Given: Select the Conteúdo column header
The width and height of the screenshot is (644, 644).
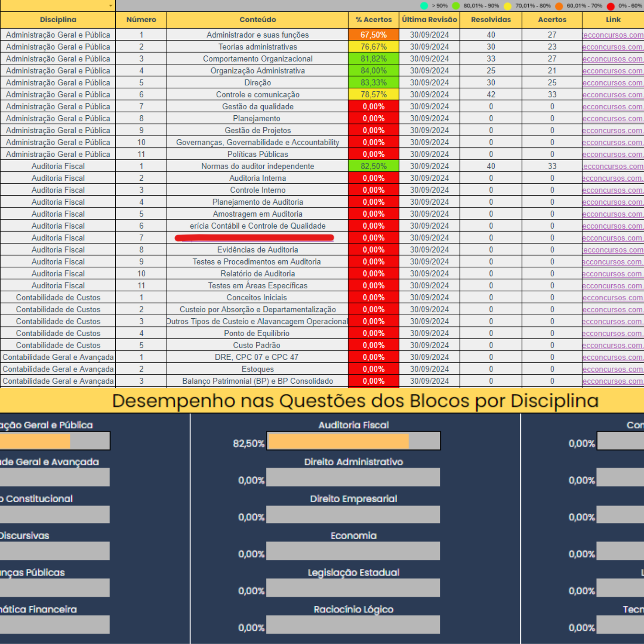Looking at the screenshot, I should click(x=257, y=20).
